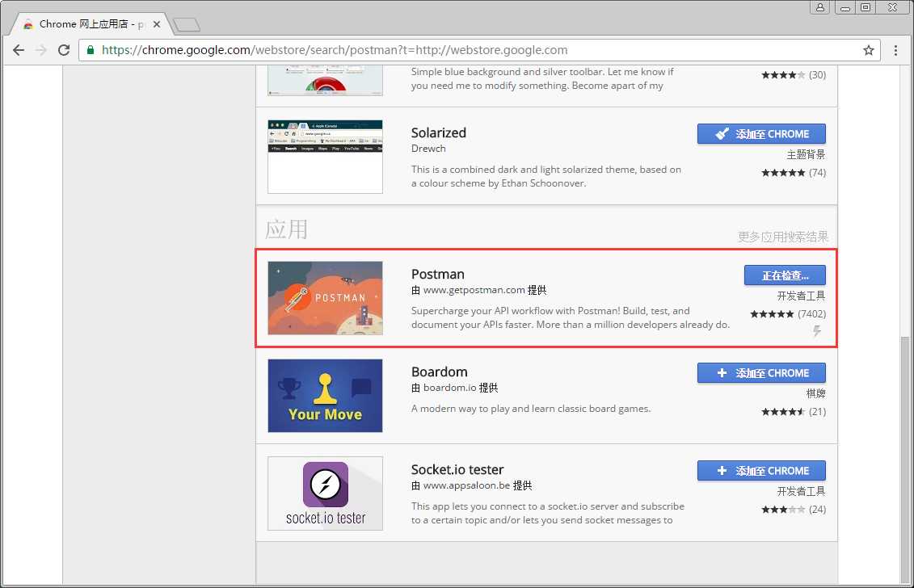Open the Boardom Your Move thumbnail
914x588 pixels.
pyautogui.click(x=325, y=396)
